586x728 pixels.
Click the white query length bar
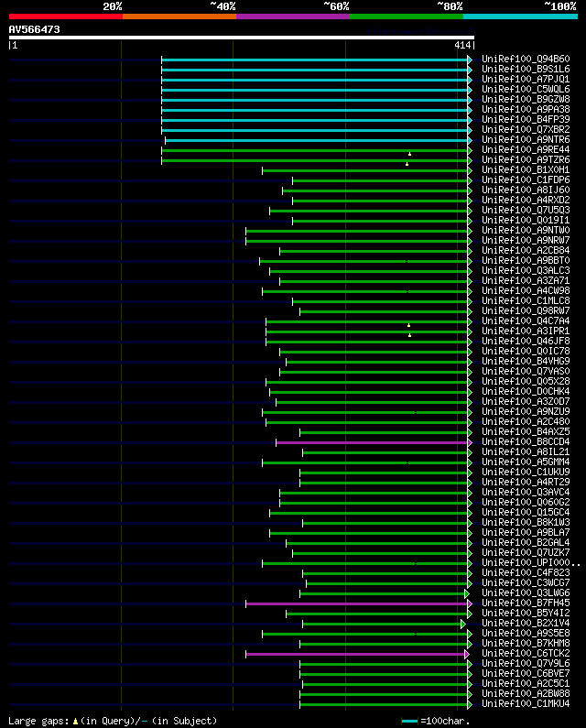click(x=242, y=38)
